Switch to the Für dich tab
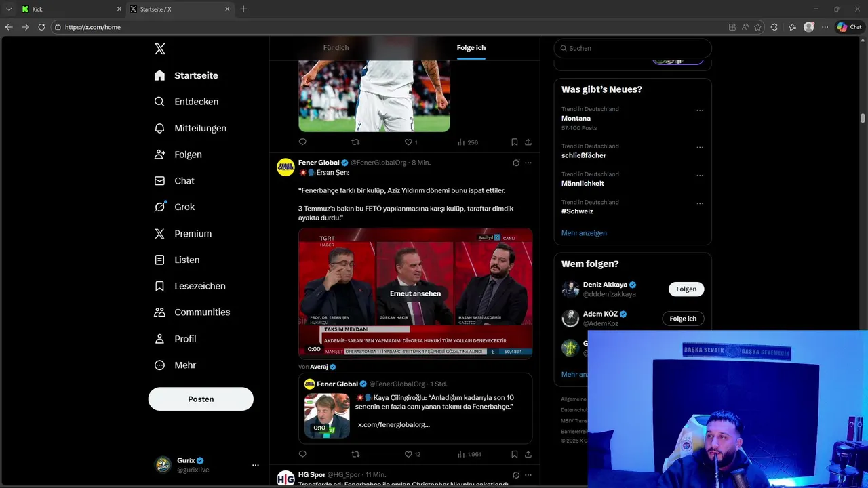The image size is (868, 488). coord(336,48)
